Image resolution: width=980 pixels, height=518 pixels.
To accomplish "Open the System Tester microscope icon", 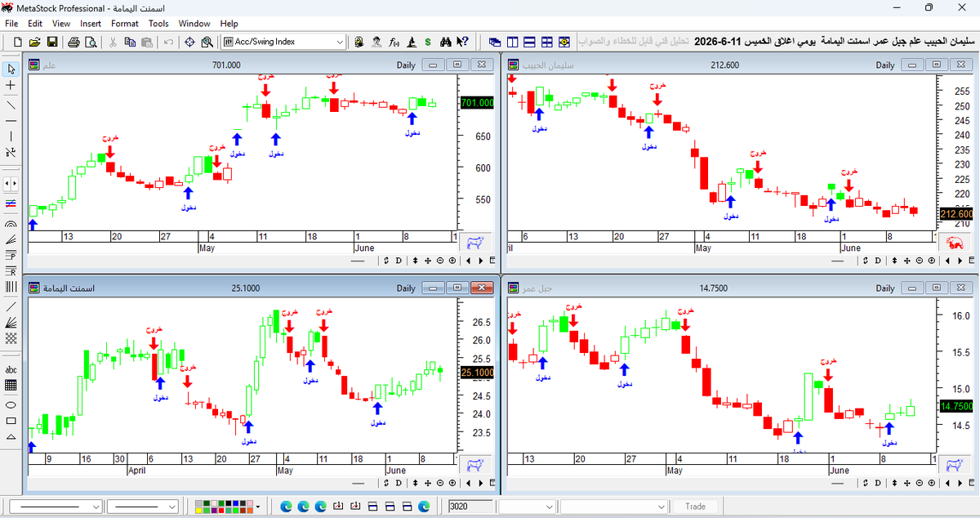I will [412, 42].
